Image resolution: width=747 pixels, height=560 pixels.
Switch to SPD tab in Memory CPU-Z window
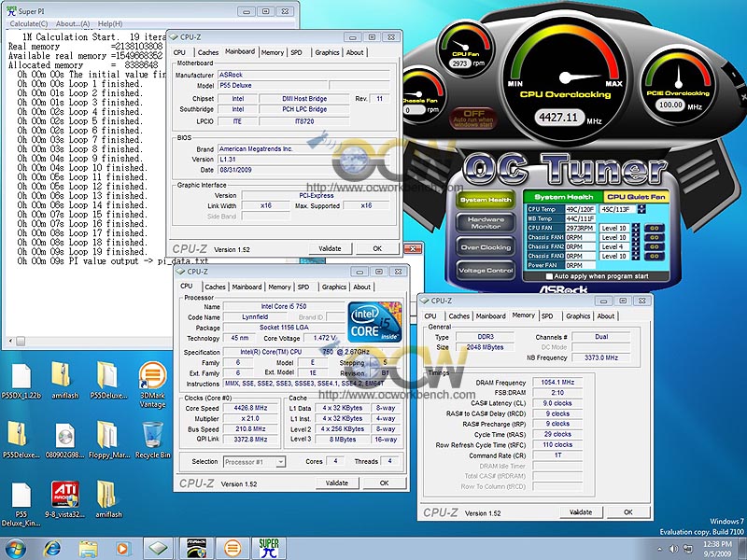point(547,316)
